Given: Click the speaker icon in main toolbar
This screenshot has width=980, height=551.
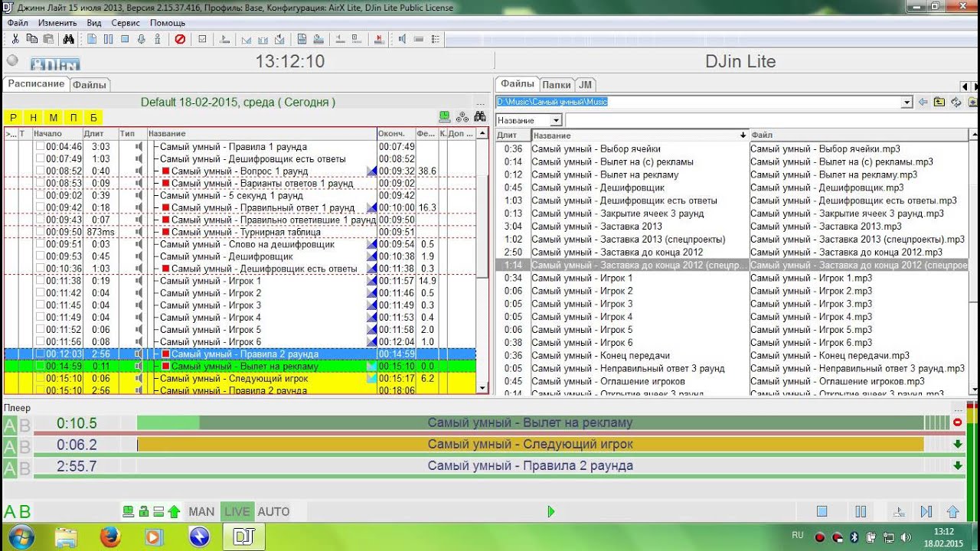Looking at the screenshot, I should (x=402, y=39).
